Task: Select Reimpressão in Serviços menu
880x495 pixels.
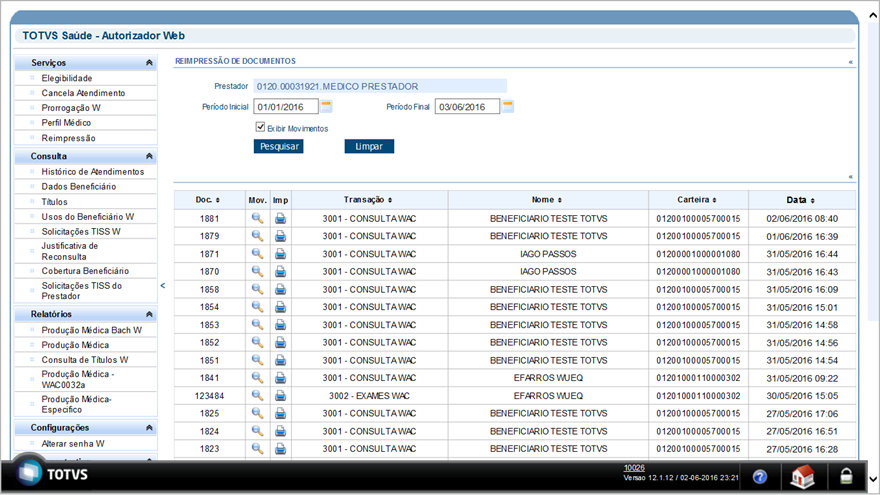Action: coord(68,138)
